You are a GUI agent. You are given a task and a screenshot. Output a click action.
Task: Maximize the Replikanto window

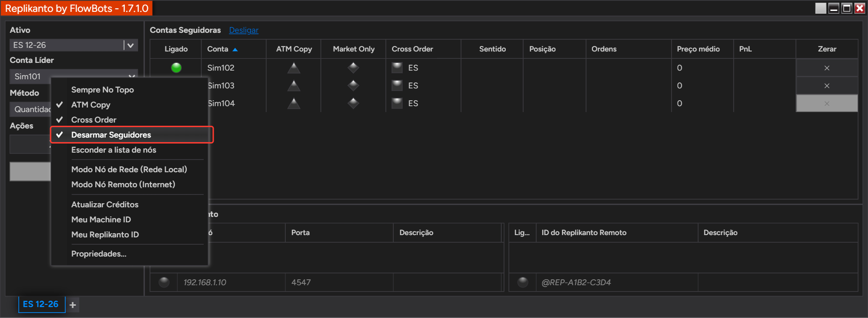click(847, 8)
